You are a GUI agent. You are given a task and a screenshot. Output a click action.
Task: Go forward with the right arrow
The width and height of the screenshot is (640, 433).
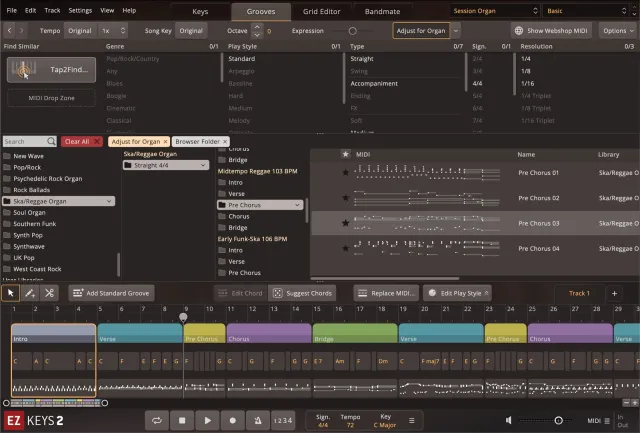[21, 31]
